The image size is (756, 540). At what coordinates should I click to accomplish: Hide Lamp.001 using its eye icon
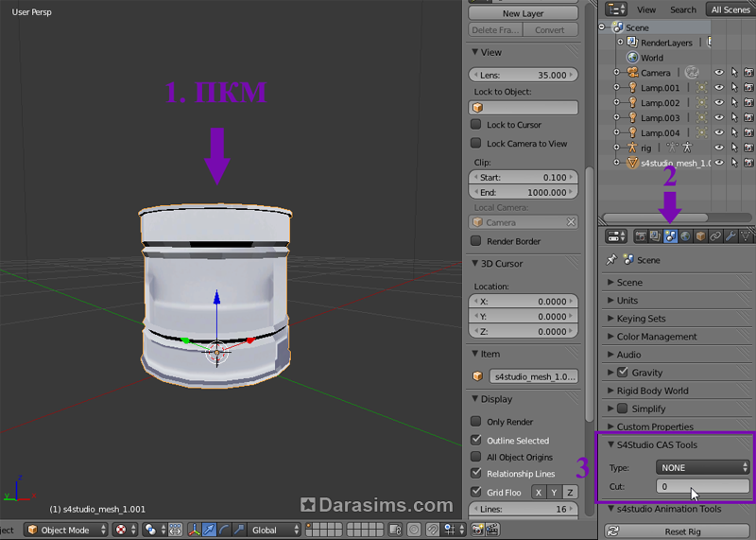click(x=719, y=88)
